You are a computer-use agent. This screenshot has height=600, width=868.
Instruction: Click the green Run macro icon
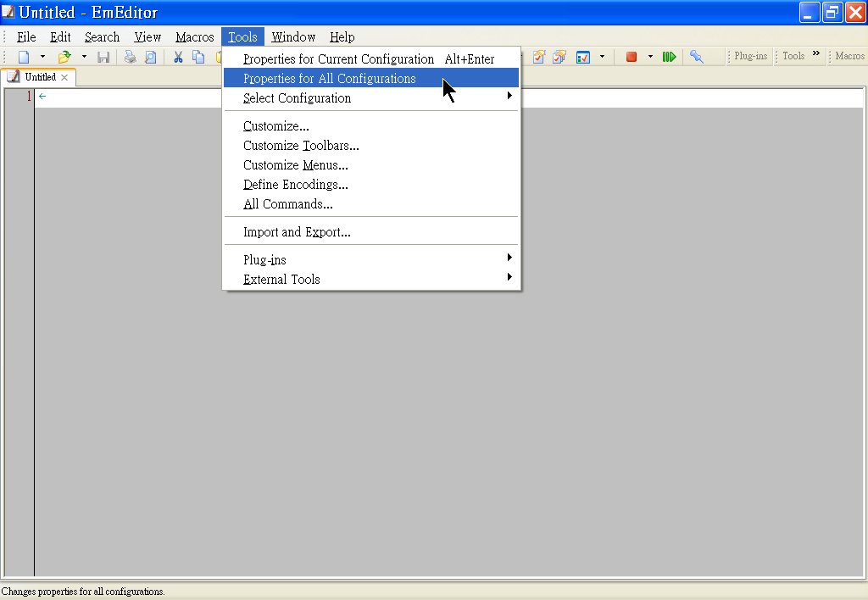coord(670,57)
